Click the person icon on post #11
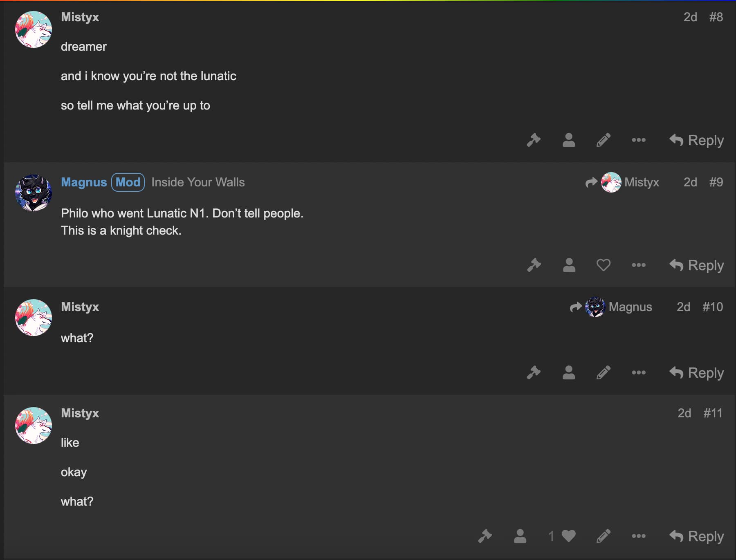This screenshot has width=736, height=560. pyautogui.click(x=520, y=536)
